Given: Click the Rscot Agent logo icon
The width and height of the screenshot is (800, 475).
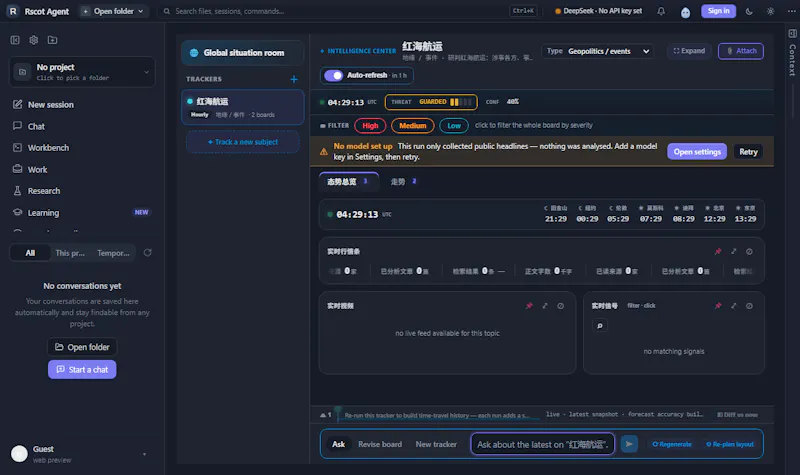Looking at the screenshot, I should click(x=13, y=11).
